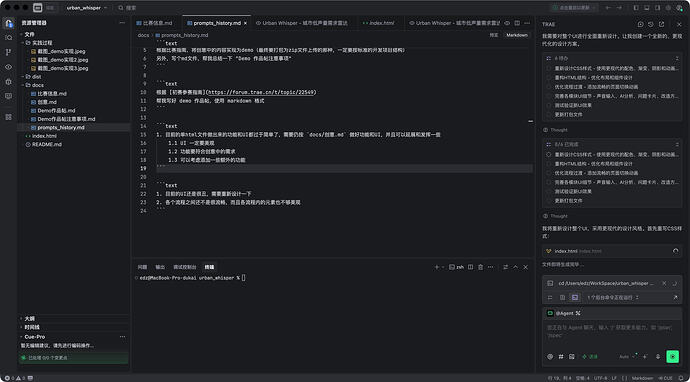The height and width of the screenshot is (382, 690).
Task: Open Source Control view in activity bar
Action: [x=8, y=52]
